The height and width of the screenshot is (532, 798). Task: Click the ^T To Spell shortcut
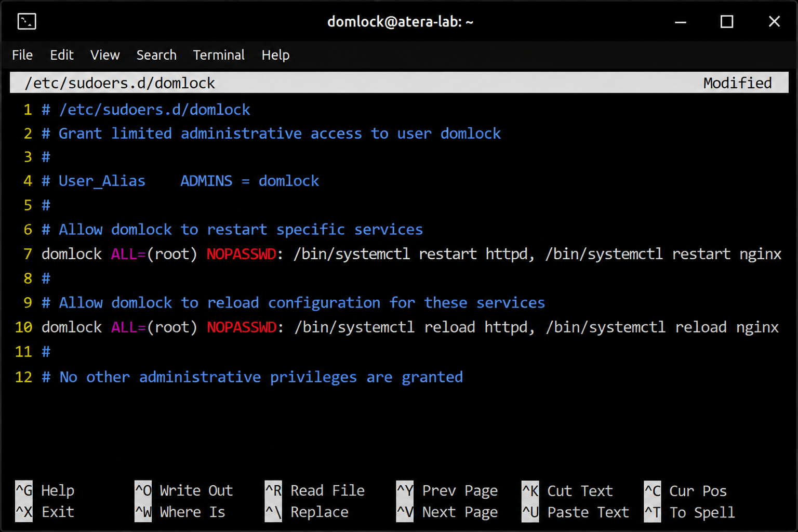pos(689,512)
